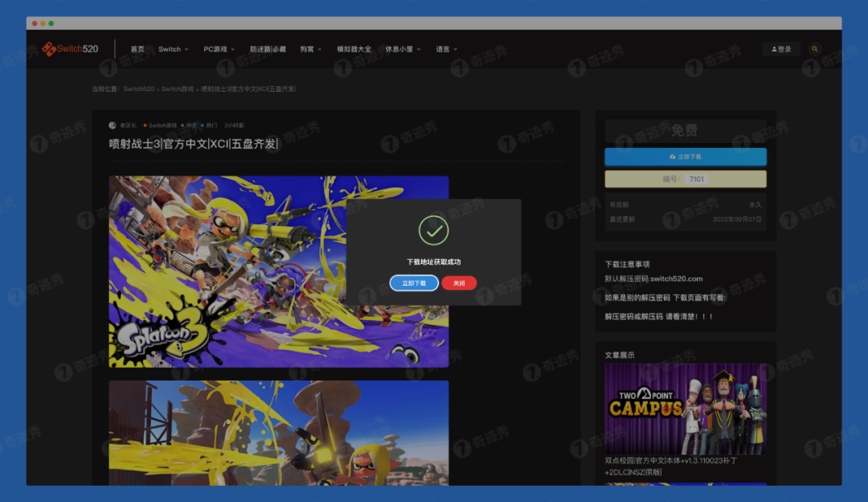This screenshot has height=502, width=868.
Task: Open the second Splatoon screenshot image
Action: [278, 433]
